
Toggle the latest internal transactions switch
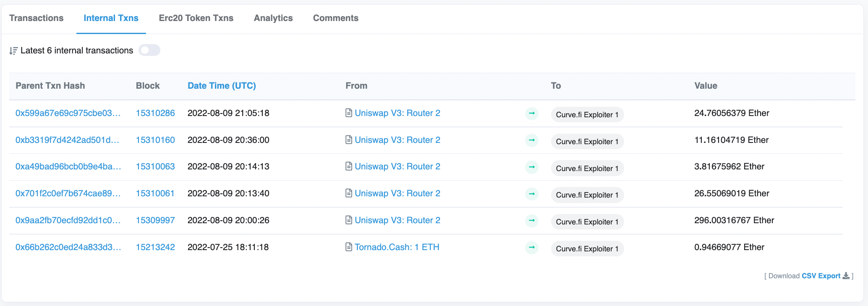tap(149, 50)
